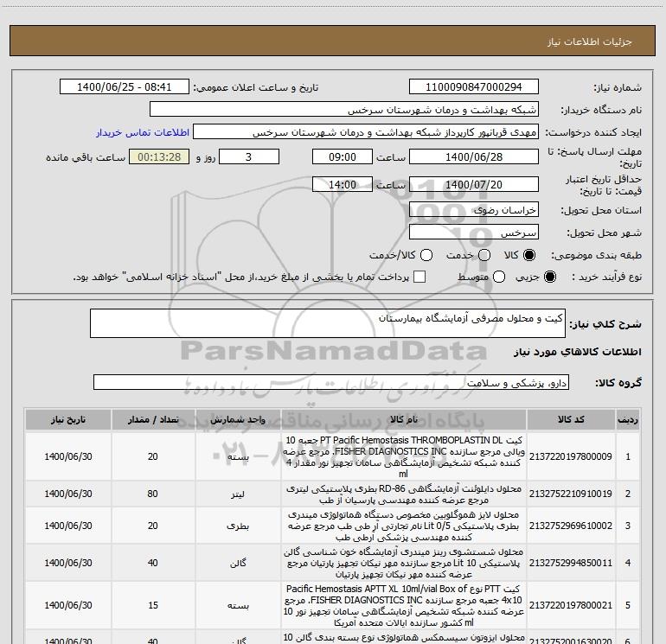Select the کالا/خدمت radio button
666x644 pixels.
pos(426,255)
